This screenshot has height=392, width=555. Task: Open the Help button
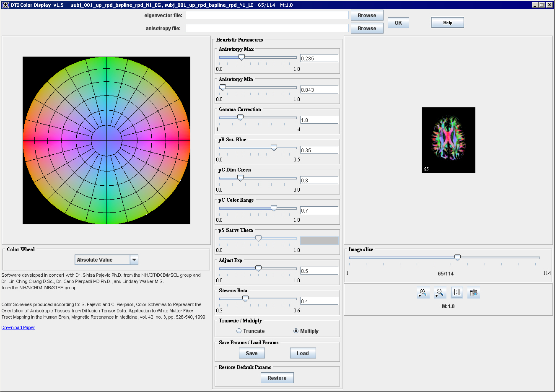point(447,23)
